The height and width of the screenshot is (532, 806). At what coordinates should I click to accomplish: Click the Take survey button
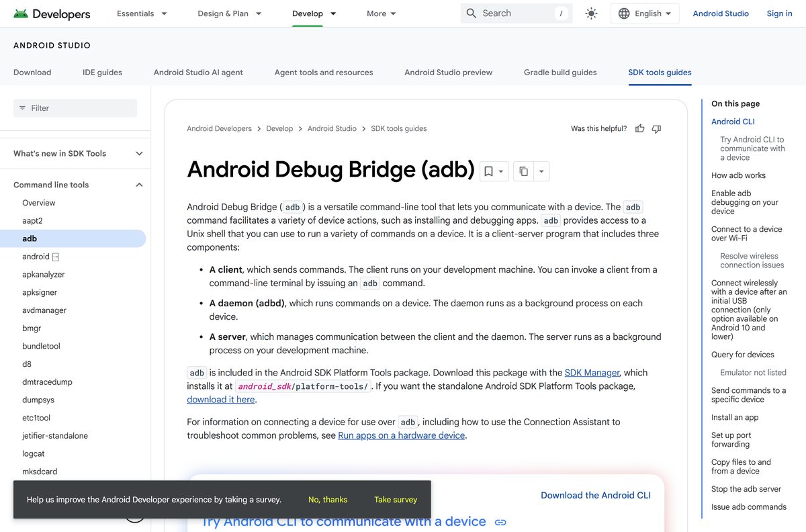tap(396, 500)
